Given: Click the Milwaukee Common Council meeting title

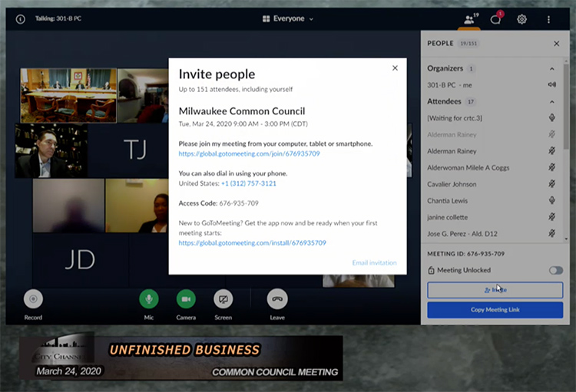Looking at the screenshot, I should pos(242,111).
